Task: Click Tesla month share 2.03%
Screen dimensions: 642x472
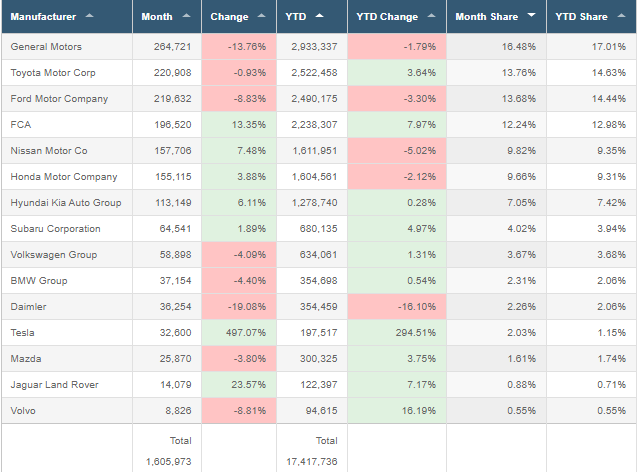Action: pyautogui.click(x=521, y=333)
